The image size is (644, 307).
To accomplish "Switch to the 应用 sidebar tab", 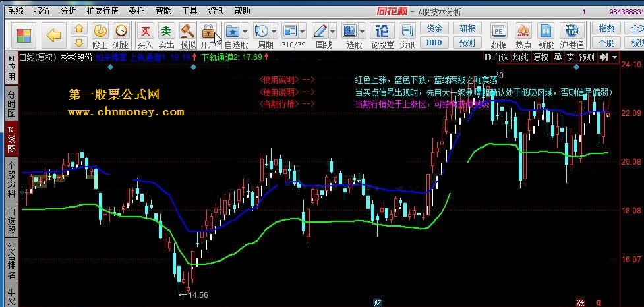I will click(x=11, y=69).
